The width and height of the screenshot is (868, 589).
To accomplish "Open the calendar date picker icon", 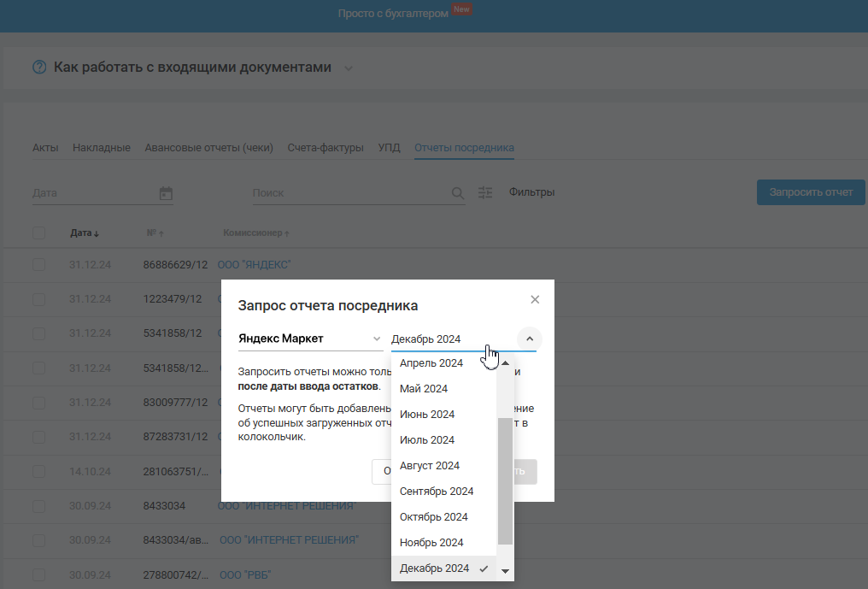I will click(166, 193).
